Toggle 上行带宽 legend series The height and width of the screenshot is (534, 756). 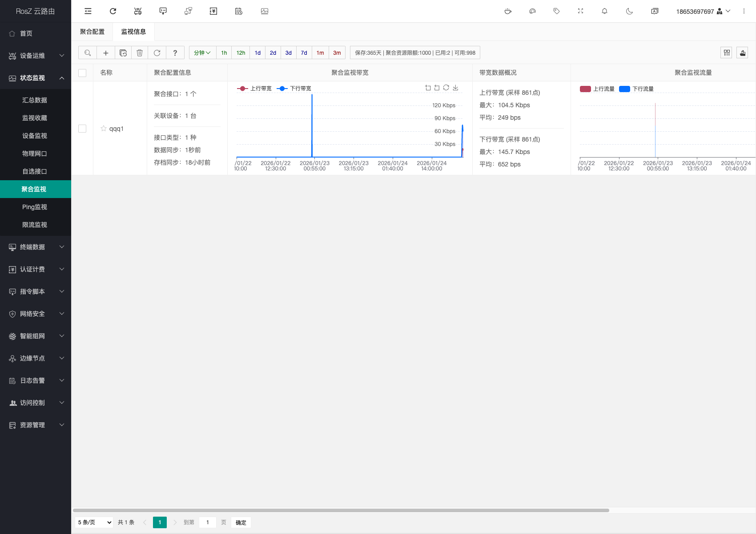tap(254, 89)
